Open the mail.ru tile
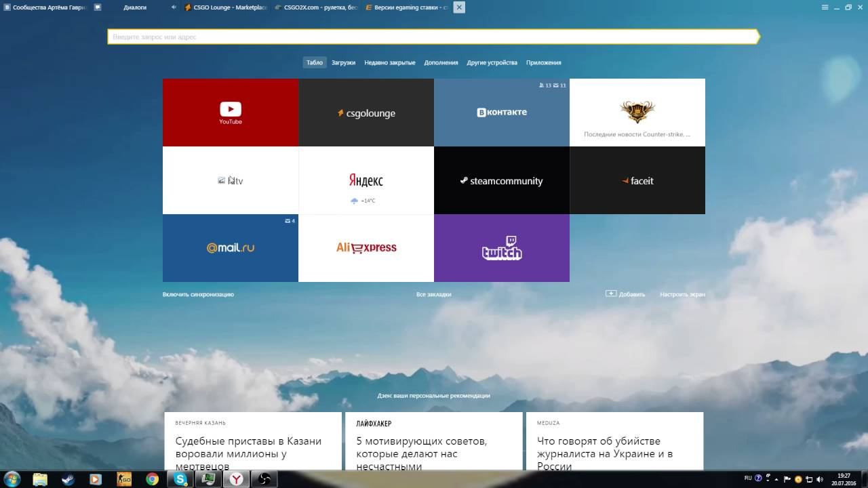This screenshot has width=868, height=488. (231, 248)
